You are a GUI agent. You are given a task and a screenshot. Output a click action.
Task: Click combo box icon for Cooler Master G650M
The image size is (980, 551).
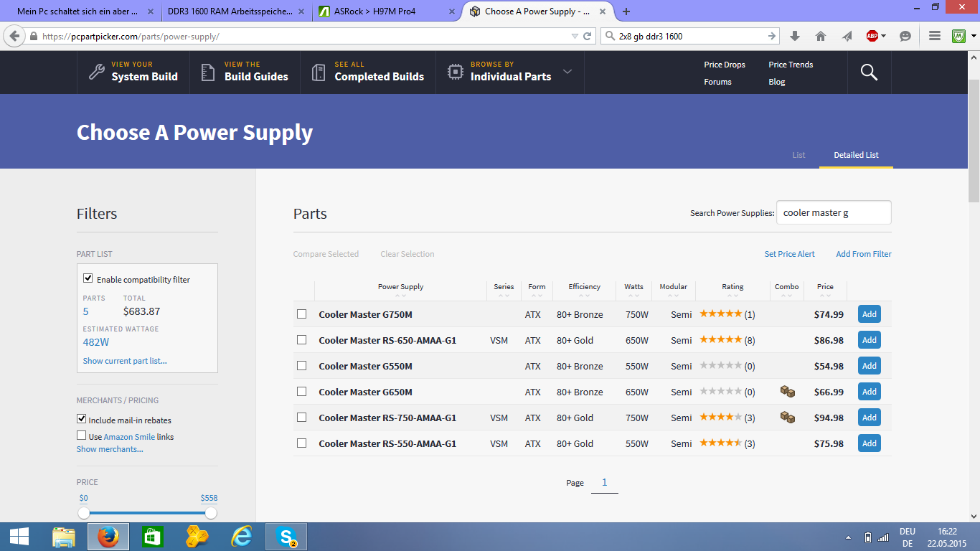click(787, 392)
